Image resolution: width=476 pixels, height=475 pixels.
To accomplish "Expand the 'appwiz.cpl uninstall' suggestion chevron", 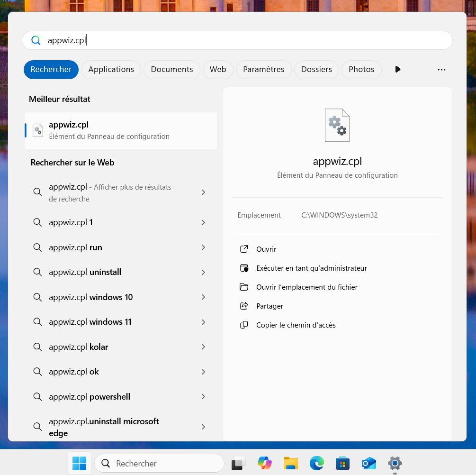I will pyautogui.click(x=203, y=272).
